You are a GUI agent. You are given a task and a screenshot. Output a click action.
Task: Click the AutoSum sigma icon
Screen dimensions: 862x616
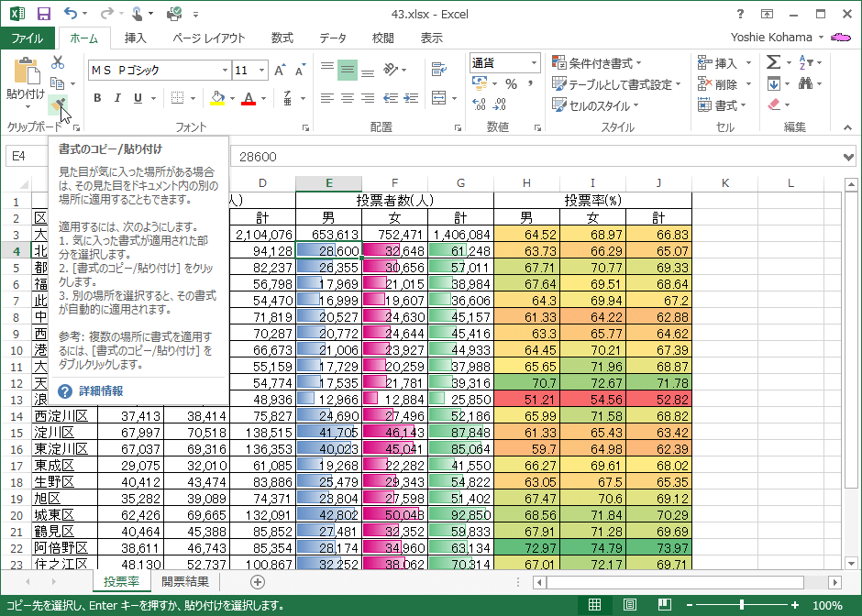pyautogui.click(x=773, y=62)
